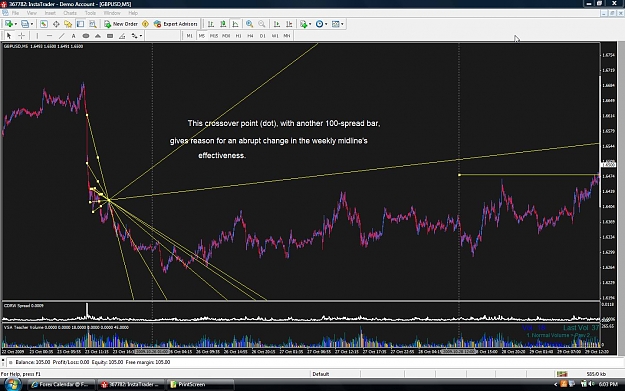Switch to Forex Calendar taskbar window
Image resolution: width=625 pixels, height=391 pixels.
tap(61, 385)
